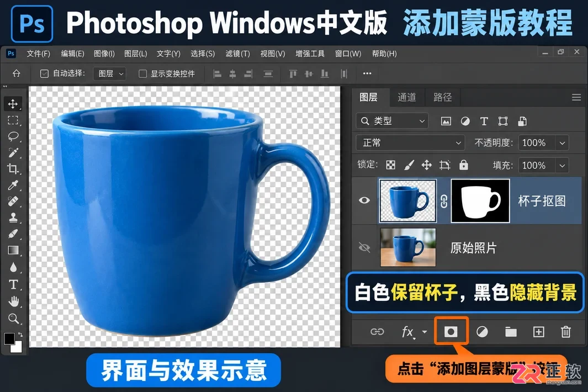This screenshot has height=392, width=588.
Task: Click Align right edges icon
Action: 248,74
